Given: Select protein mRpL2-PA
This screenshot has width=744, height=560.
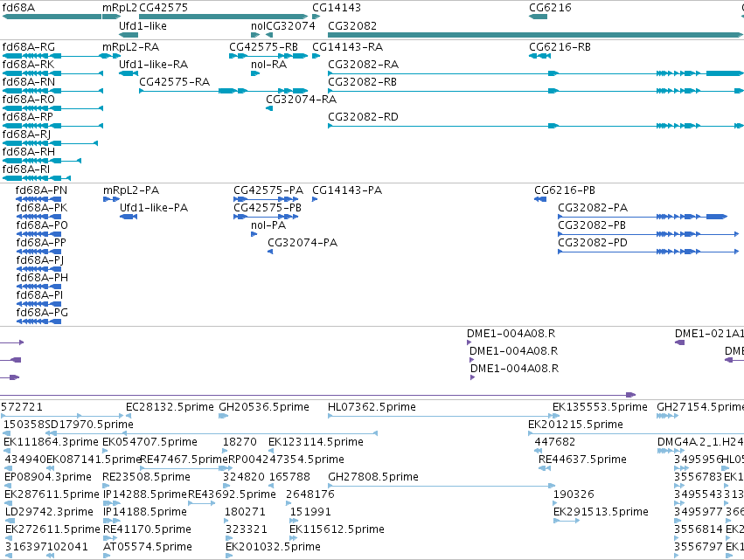Looking at the screenshot, I should [131, 190].
